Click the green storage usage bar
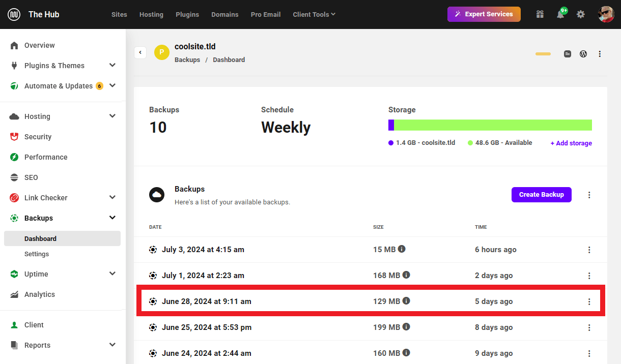This screenshot has width=621, height=364. pos(494,125)
